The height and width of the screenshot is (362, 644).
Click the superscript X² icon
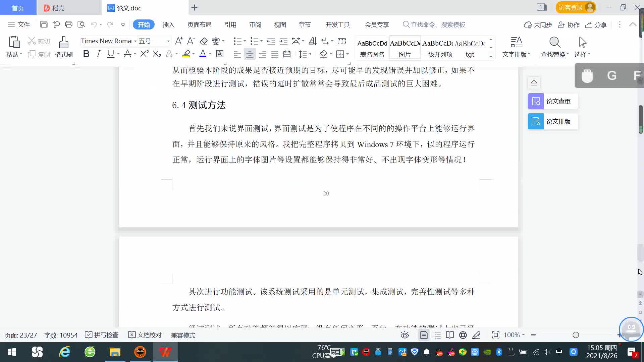(x=144, y=54)
